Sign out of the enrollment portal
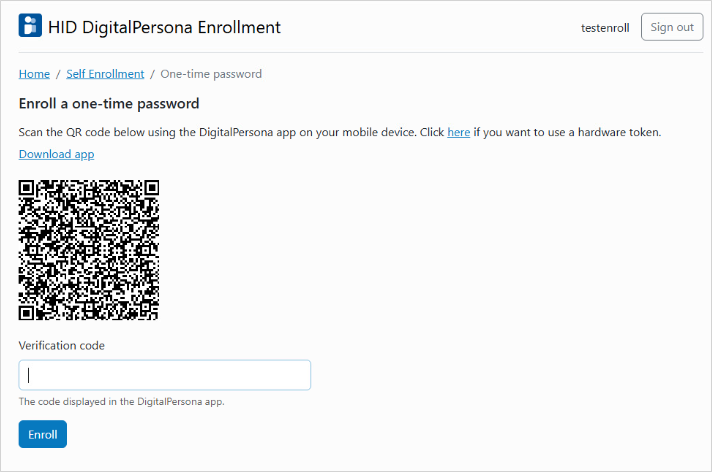This screenshot has height=472, width=712. tap(671, 27)
